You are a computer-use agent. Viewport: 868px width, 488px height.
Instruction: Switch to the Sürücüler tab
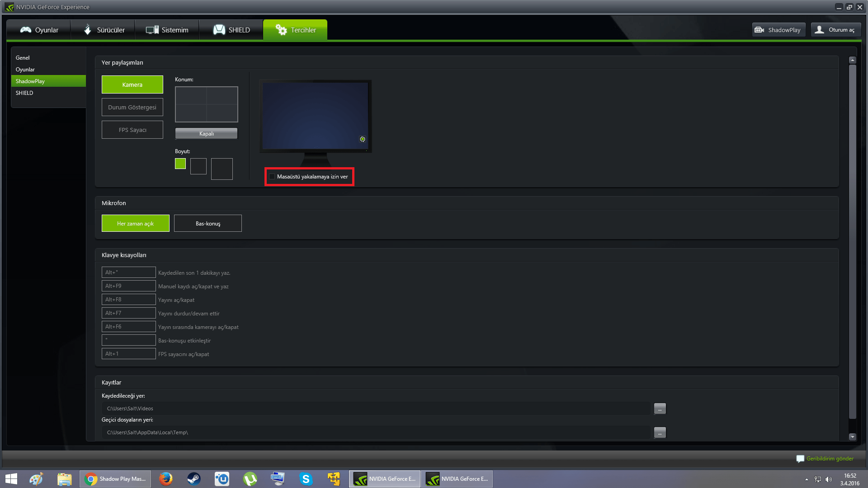pos(104,30)
